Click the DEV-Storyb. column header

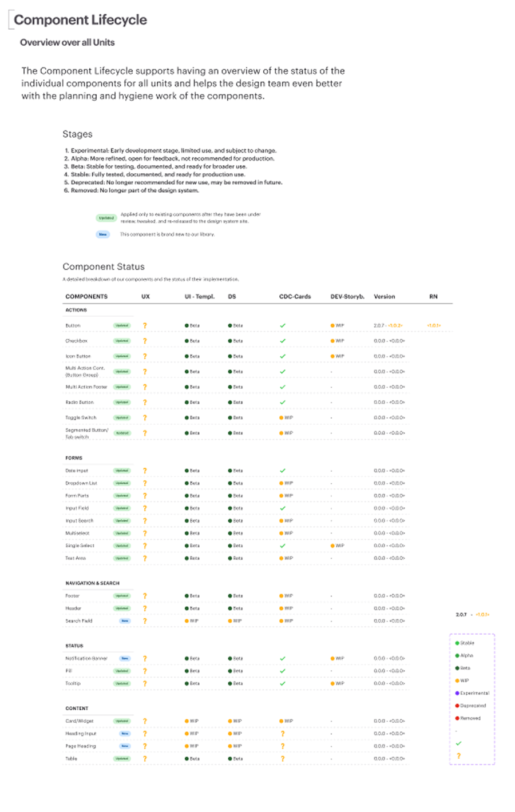[x=347, y=297]
